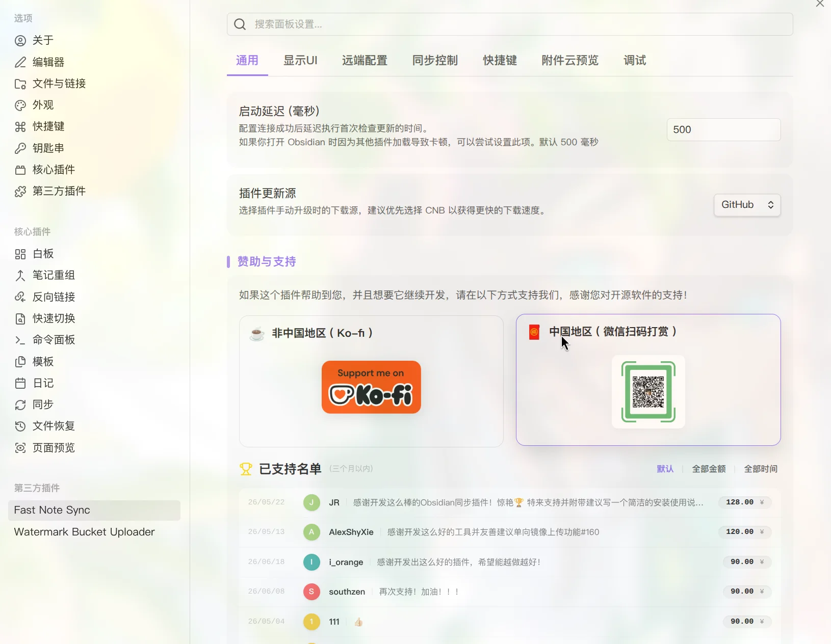Open the 关于 (About) settings icon
831x644 pixels.
pyautogui.click(x=20, y=41)
